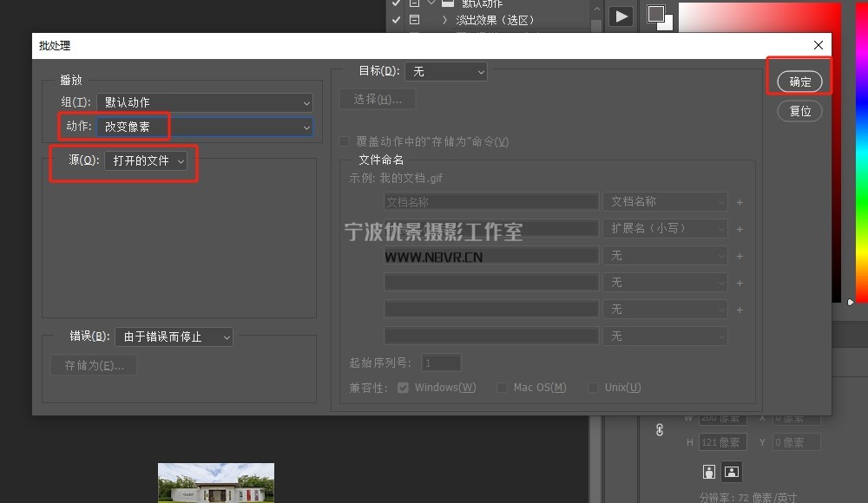Click the 确定 button
The height and width of the screenshot is (503, 868).
click(799, 82)
